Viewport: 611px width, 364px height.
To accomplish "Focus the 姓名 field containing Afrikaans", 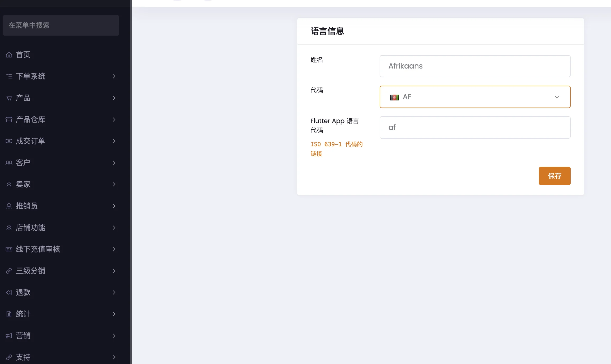I will click(x=475, y=66).
